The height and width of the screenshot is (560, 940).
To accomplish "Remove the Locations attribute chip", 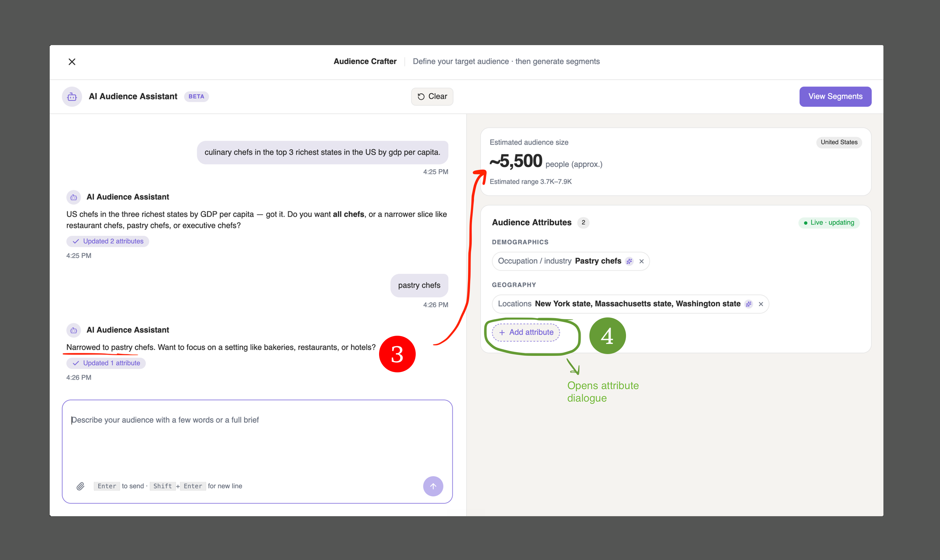I will pos(761,304).
